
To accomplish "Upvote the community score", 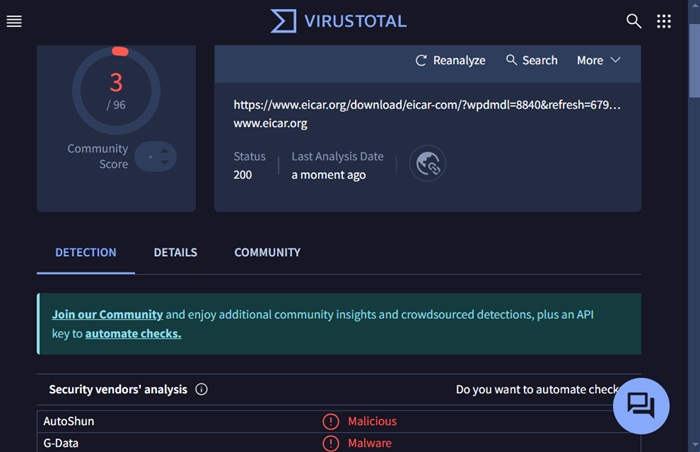I will pyautogui.click(x=164, y=151).
